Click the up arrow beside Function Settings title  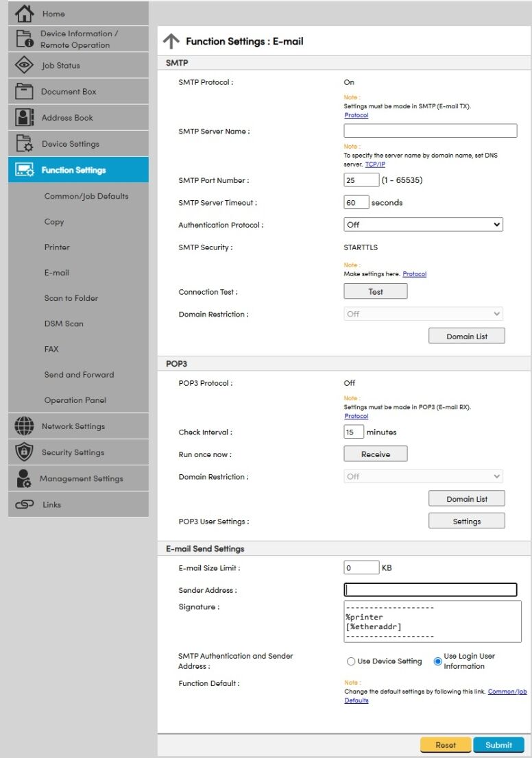(171, 41)
